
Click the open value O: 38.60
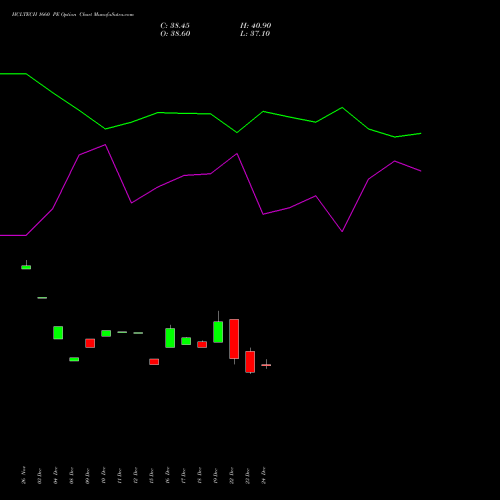175,34
